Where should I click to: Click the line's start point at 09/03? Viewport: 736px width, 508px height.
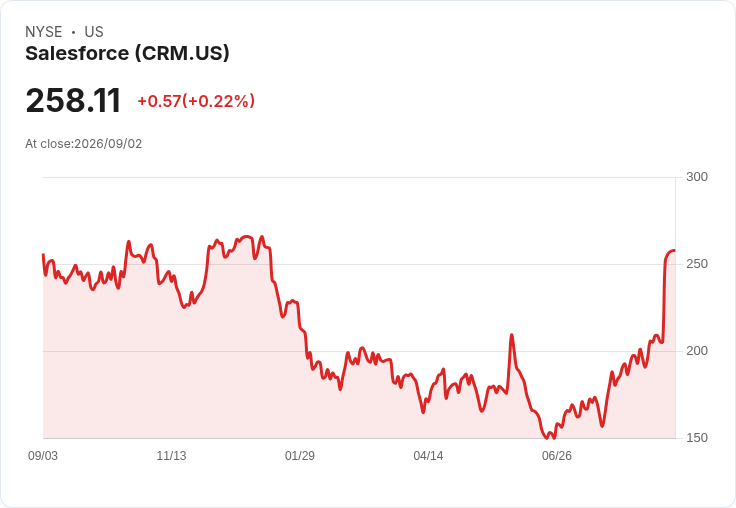coord(44,255)
